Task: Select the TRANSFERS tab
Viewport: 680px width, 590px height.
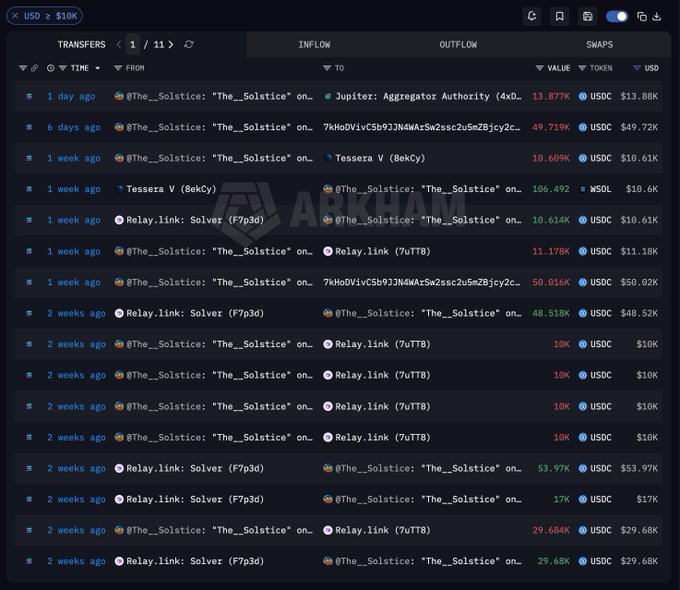Action: pyautogui.click(x=82, y=44)
